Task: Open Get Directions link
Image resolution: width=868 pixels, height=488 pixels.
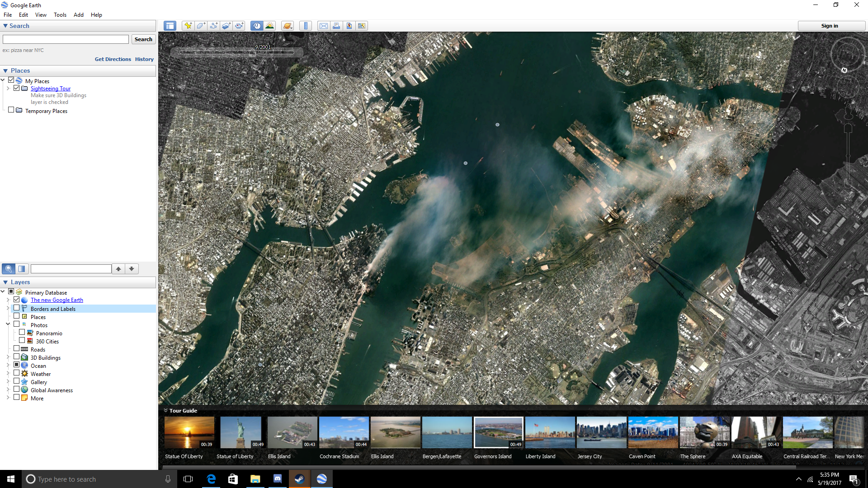Action: coord(113,59)
